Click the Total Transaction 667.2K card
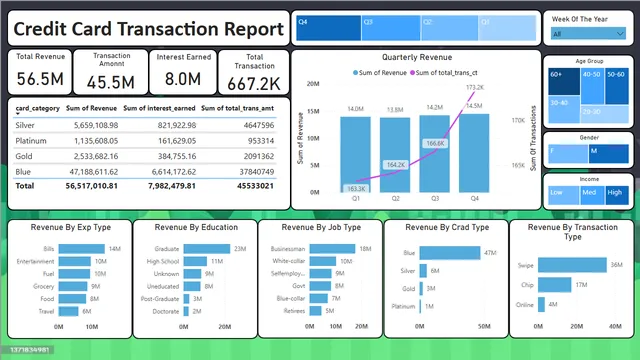Viewport: 640px width, 360px height. (254, 72)
